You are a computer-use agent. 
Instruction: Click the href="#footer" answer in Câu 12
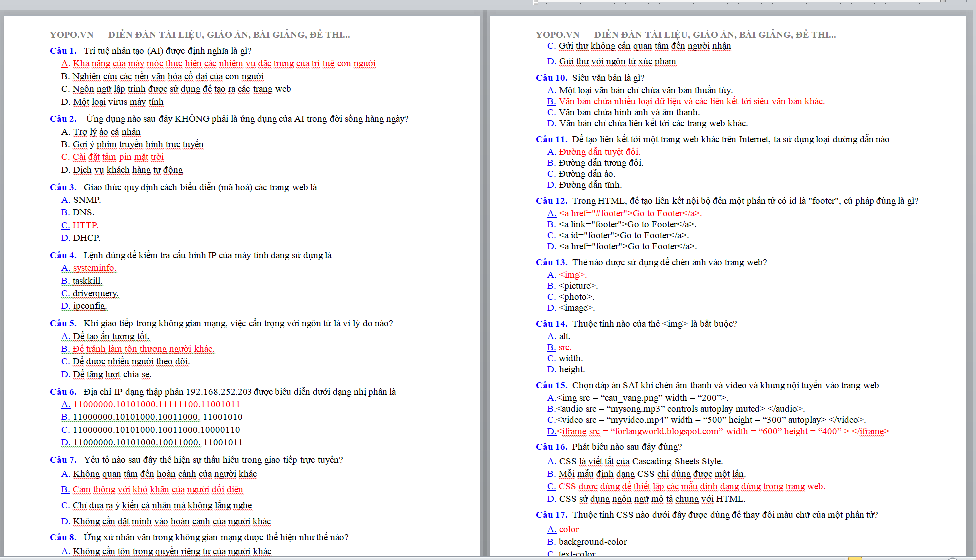click(x=624, y=213)
